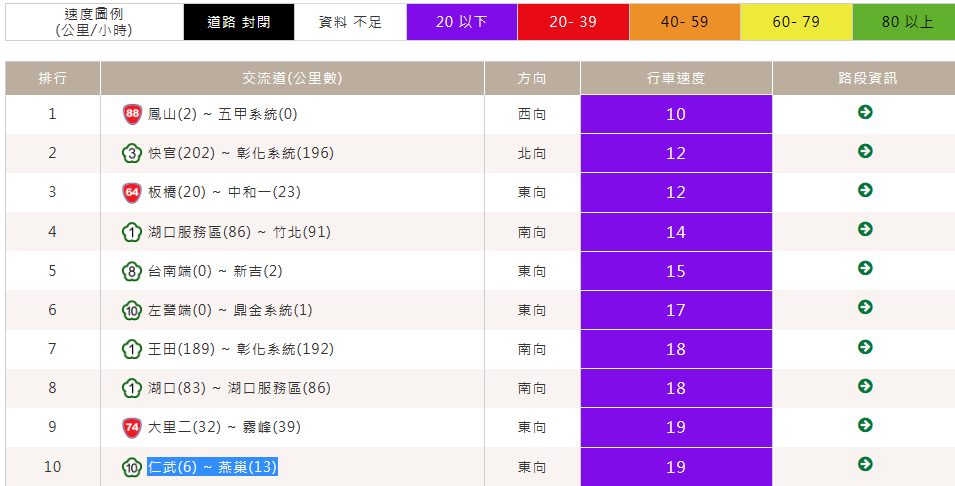
Task: Click speed value 12 in 板橋 row
Action: point(676,192)
